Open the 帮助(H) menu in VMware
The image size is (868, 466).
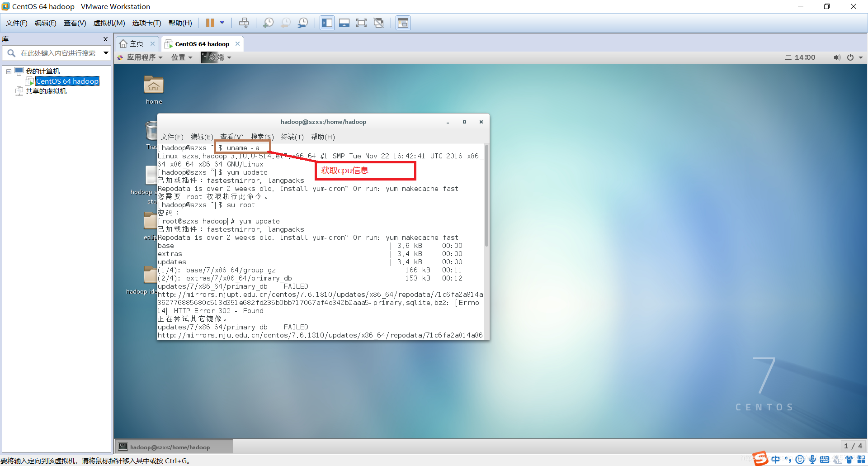(180, 23)
